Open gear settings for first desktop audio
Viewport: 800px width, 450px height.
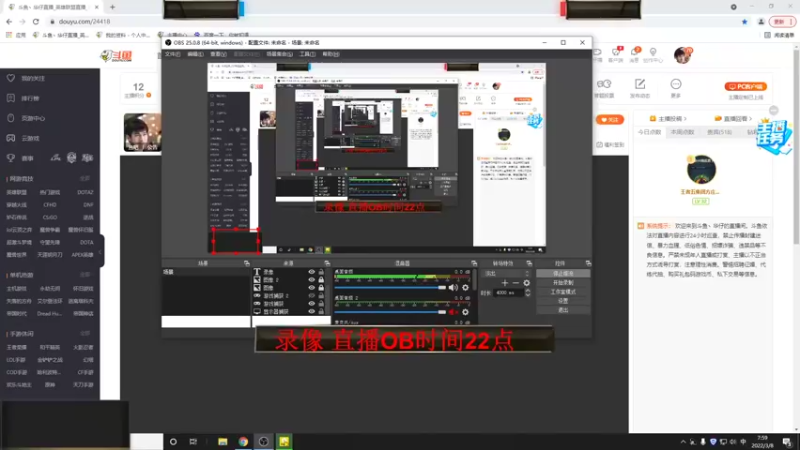(x=465, y=288)
